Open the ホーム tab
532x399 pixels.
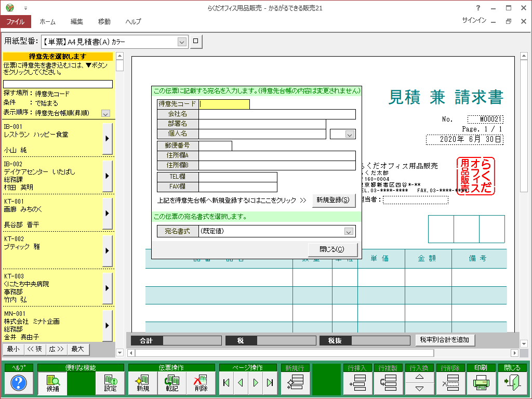pyautogui.click(x=47, y=22)
